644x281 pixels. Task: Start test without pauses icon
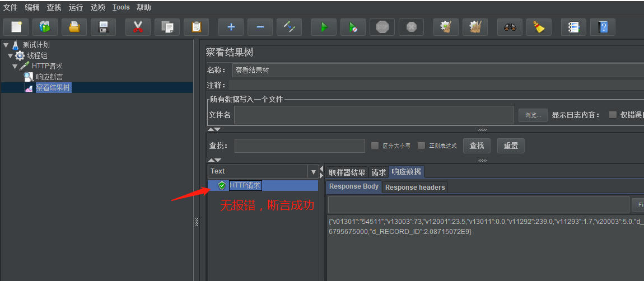point(353,27)
